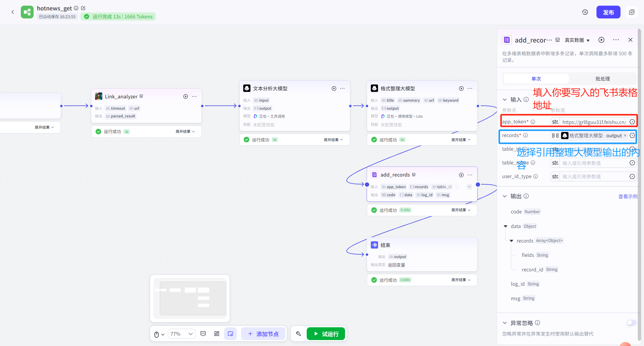Click the 发布 publish button

point(608,12)
